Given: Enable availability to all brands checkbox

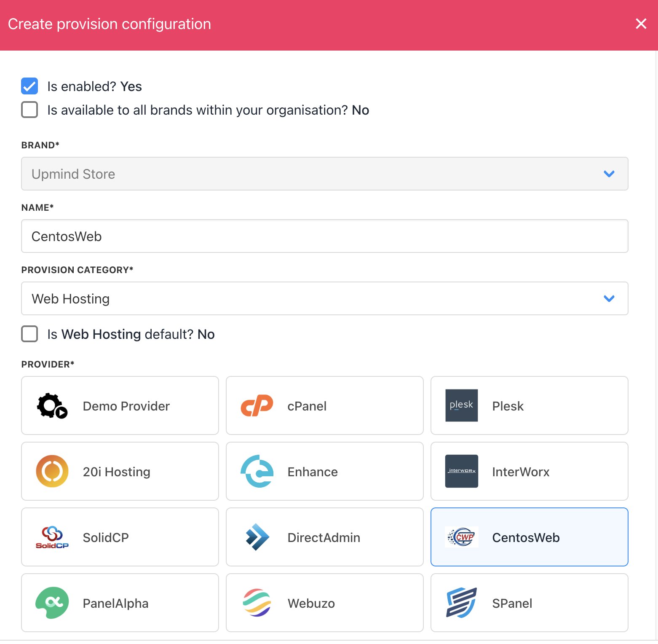Looking at the screenshot, I should point(29,110).
